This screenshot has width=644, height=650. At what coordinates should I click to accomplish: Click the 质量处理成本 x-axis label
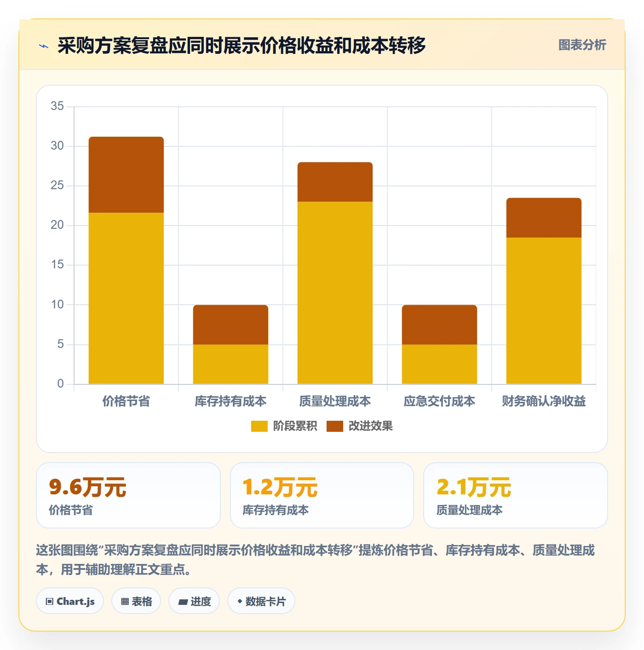(x=335, y=401)
